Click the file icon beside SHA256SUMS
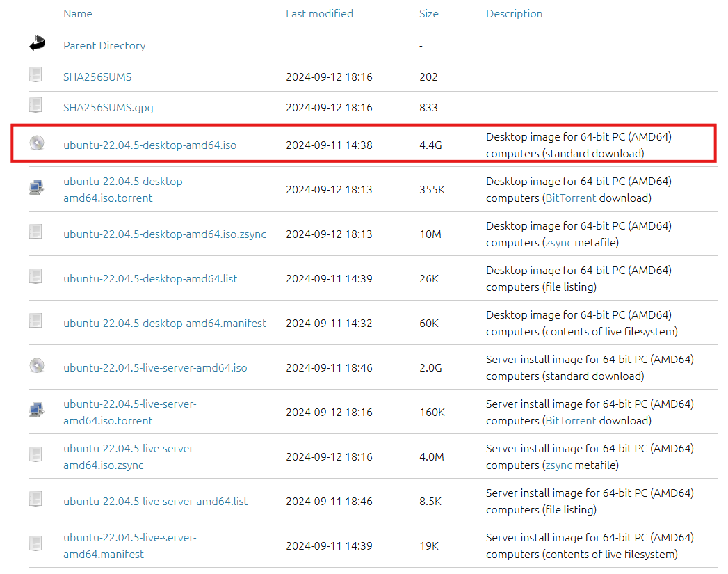728x574 pixels. [x=35, y=74]
